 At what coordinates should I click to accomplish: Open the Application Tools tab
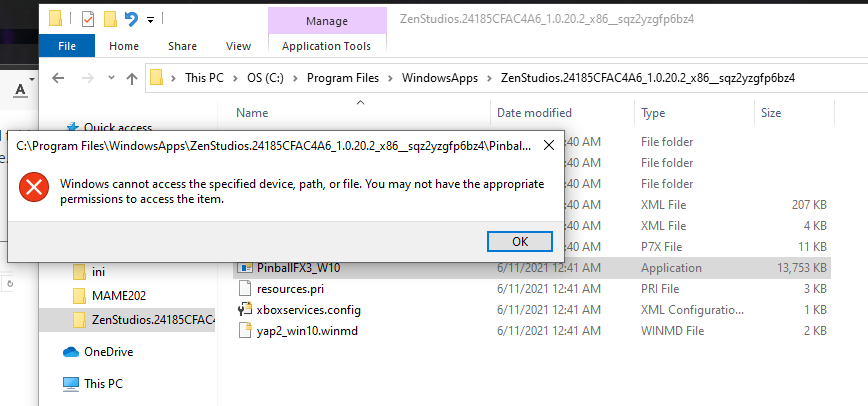327,46
